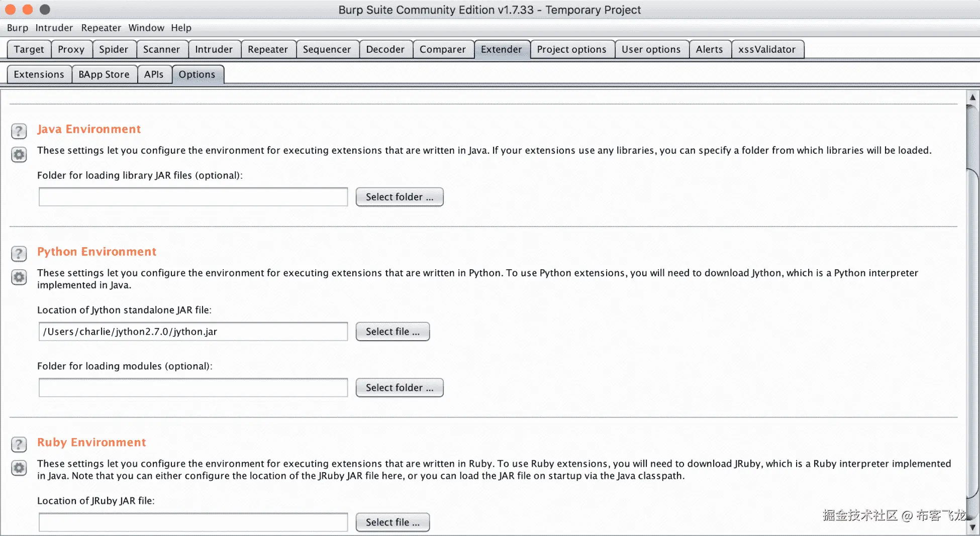Click the 'Location of JRuby JAR file:' label
This screenshot has height=536, width=980.
click(x=96, y=501)
